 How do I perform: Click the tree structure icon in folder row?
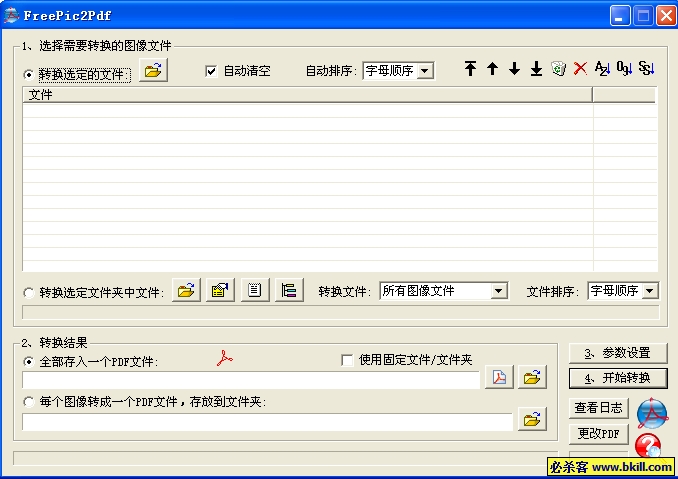tap(289, 290)
